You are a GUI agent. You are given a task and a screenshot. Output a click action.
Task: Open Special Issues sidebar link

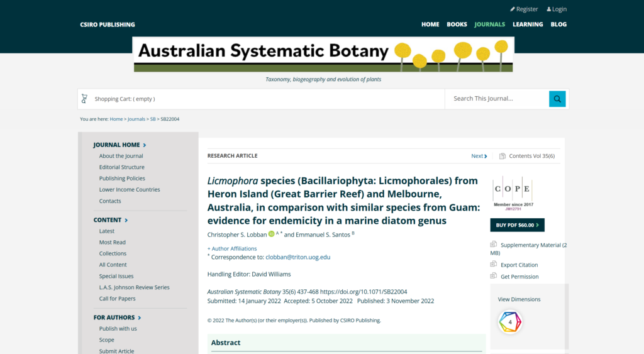[116, 277]
